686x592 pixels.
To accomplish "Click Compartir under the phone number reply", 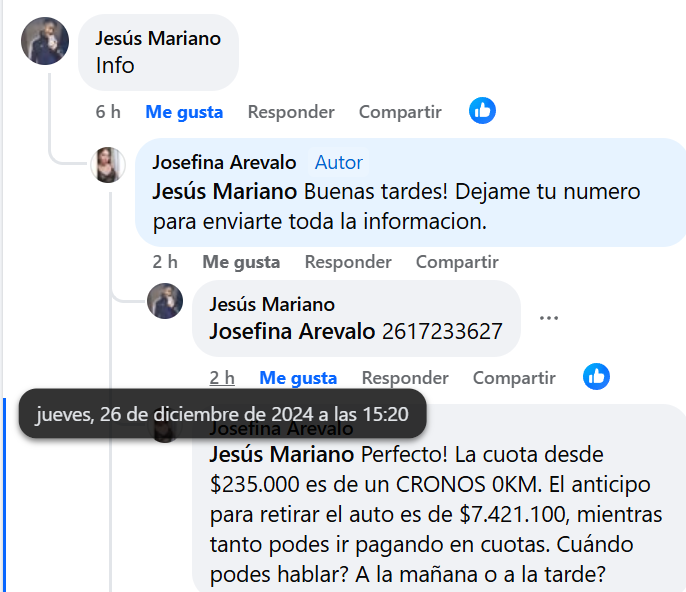I will point(514,378).
